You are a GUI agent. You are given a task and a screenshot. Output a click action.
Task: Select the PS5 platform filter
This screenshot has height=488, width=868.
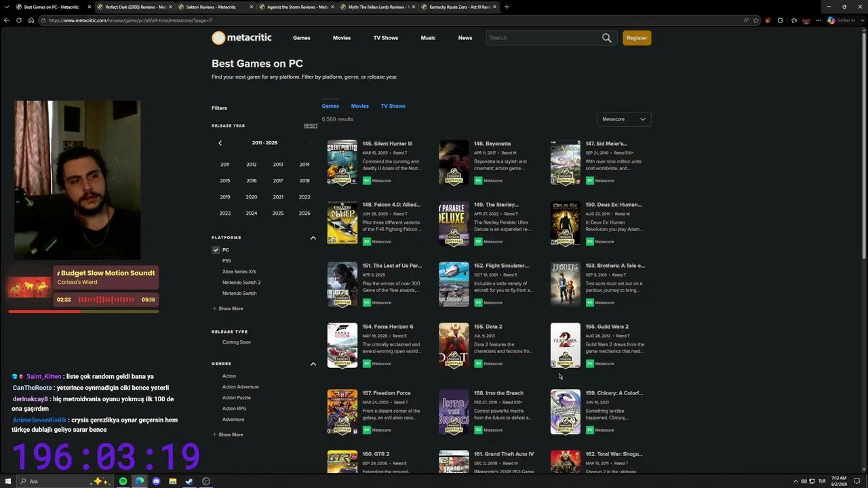tap(226, 261)
